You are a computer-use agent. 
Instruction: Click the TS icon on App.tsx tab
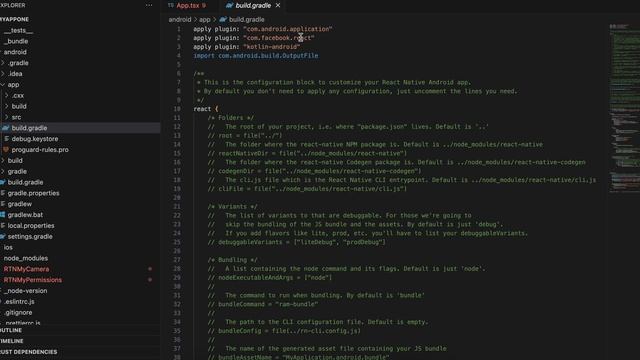click(171, 5)
